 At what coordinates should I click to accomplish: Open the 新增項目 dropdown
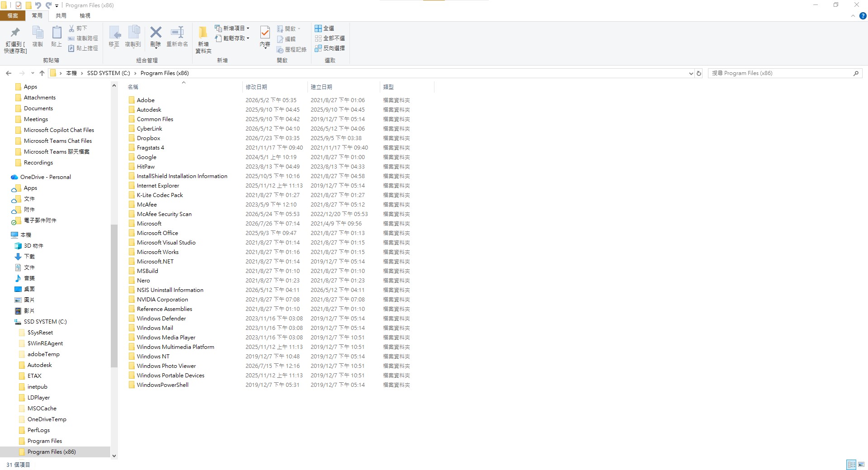coord(232,28)
